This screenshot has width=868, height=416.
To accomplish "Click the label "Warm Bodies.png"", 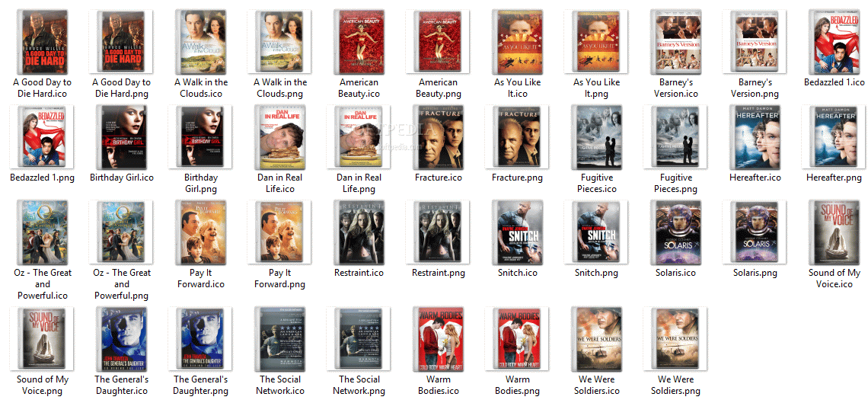I will [x=518, y=386].
